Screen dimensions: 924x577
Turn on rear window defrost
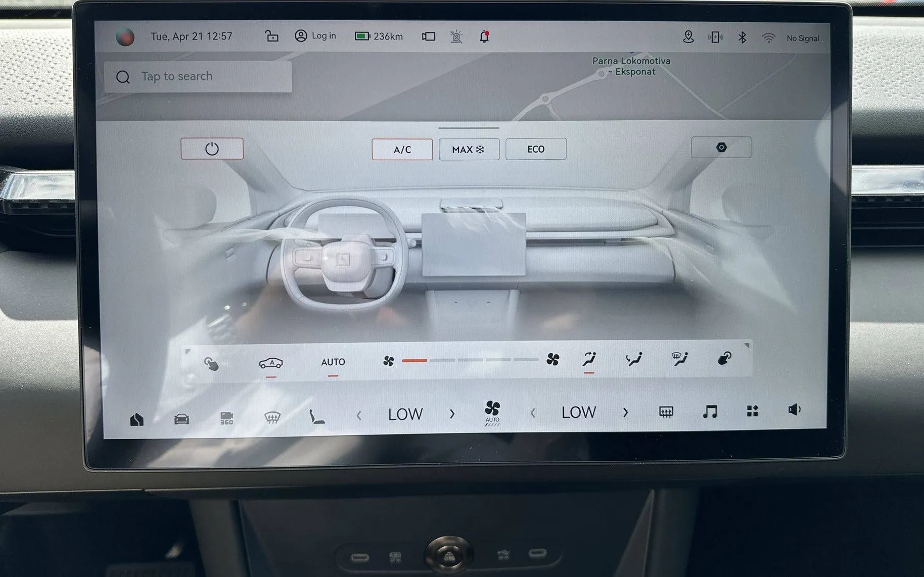click(666, 412)
